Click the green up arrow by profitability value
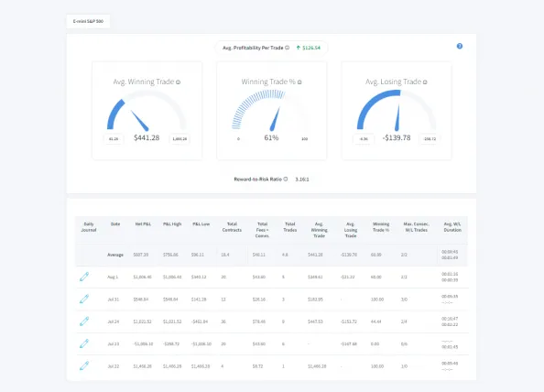Viewport: 544px width, 392px height. (298, 48)
